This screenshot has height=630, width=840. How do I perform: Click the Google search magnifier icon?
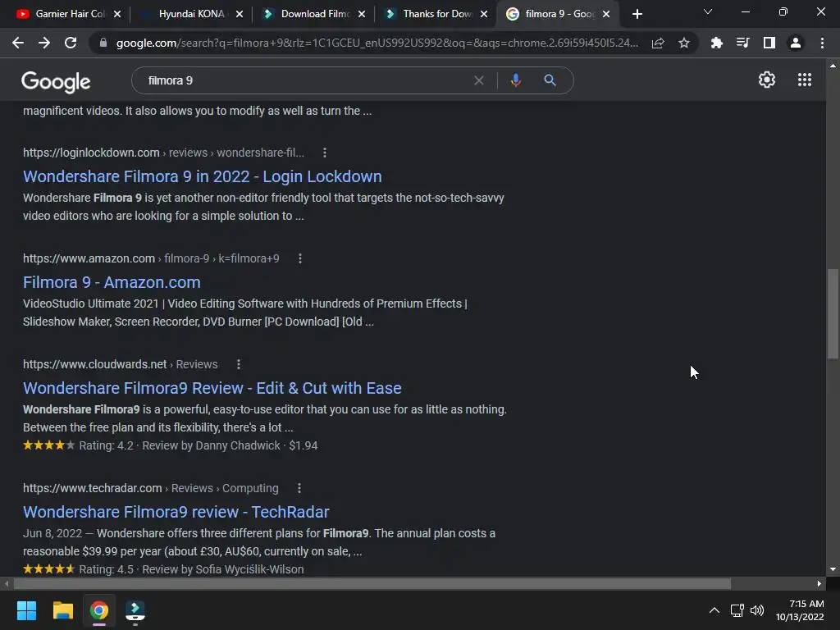pos(550,80)
